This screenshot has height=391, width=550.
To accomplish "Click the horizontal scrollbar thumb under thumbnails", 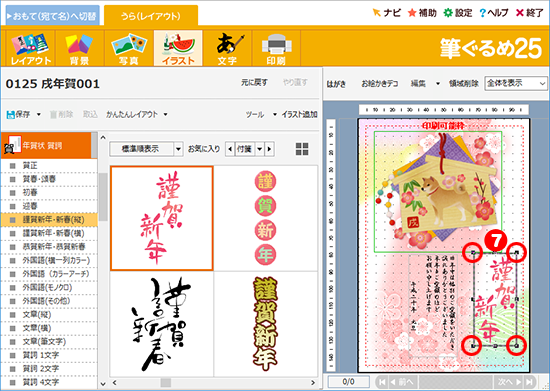I will point(166,382).
